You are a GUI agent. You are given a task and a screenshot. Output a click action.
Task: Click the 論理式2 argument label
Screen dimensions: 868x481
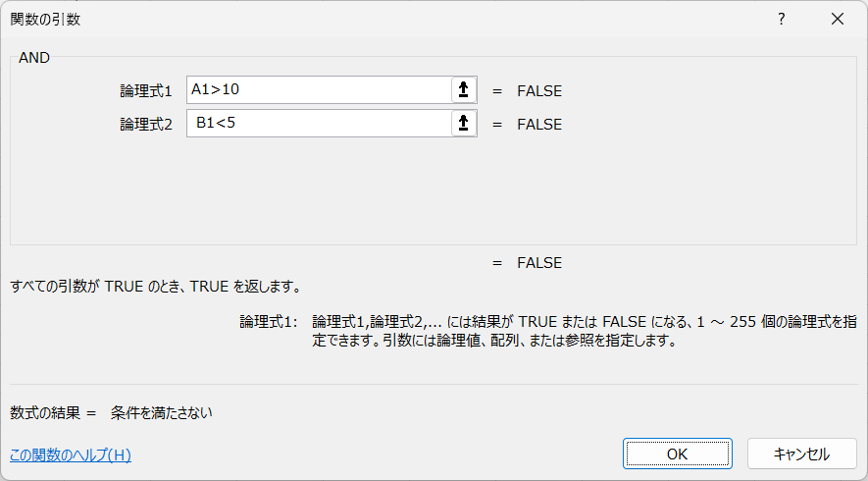[146, 124]
